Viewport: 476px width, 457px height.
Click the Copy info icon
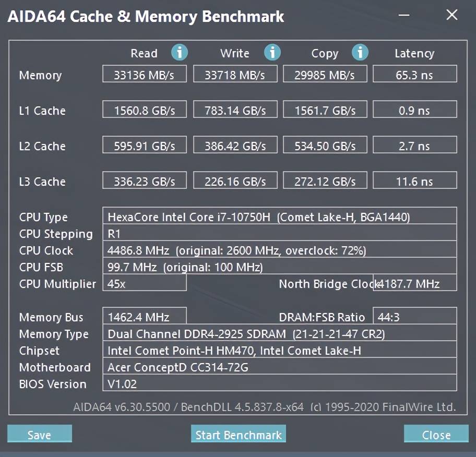click(360, 52)
